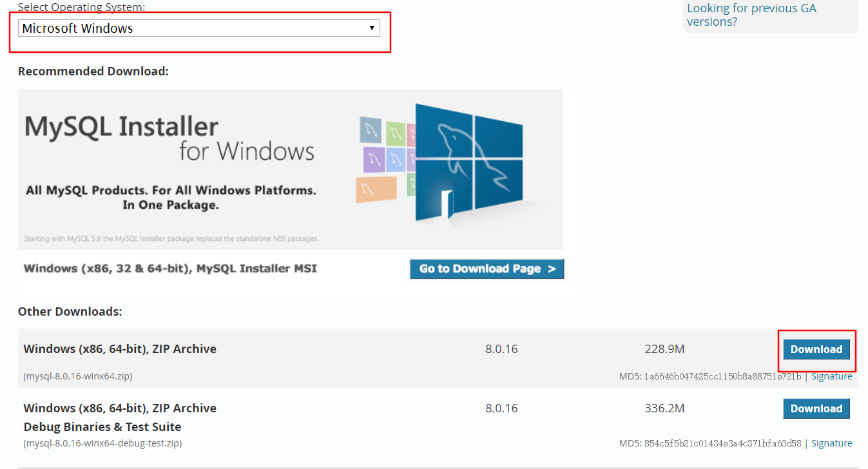
Task: Click 'Debug Binaries & Test Suite' text
Action: coord(102,426)
